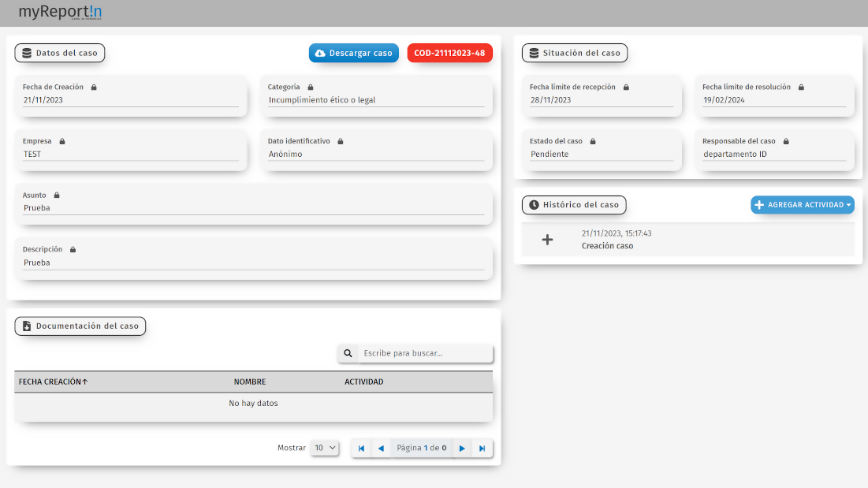Viewport: 868px width, 488px height.
Task: Sort table by Fecha Creación column
Action: pos(53,382)
